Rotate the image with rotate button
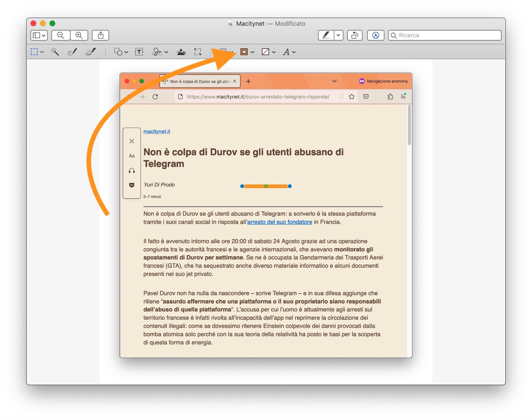532x420 pixels. point(354,35)
